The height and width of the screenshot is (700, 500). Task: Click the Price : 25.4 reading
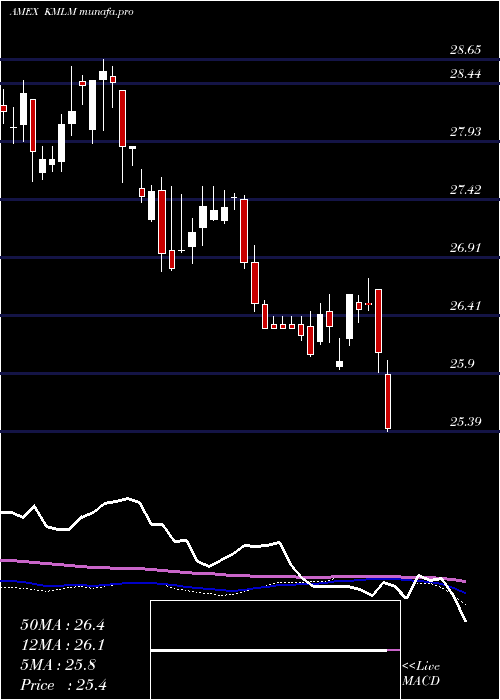pos(63,685)
